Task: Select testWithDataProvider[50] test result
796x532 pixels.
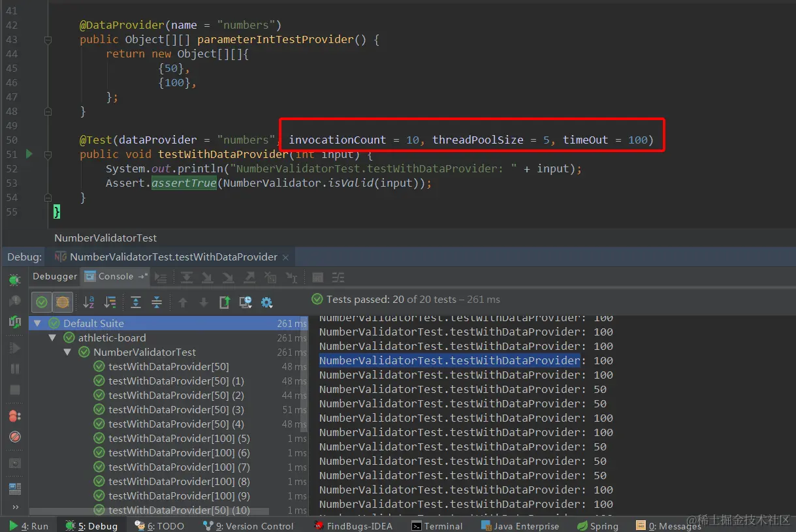Action: (x=168, y=366)
